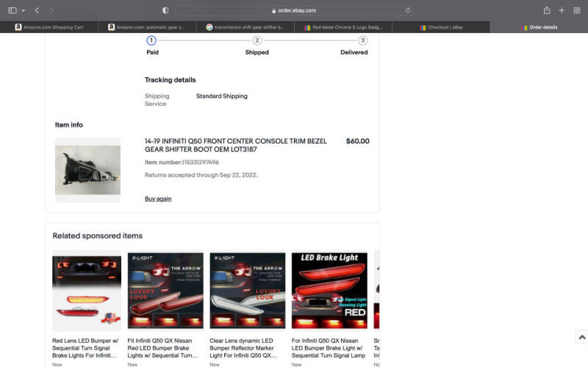
Task: Open the purchased gear shifter boot thumbnail
Action: [x=87, y=170]
